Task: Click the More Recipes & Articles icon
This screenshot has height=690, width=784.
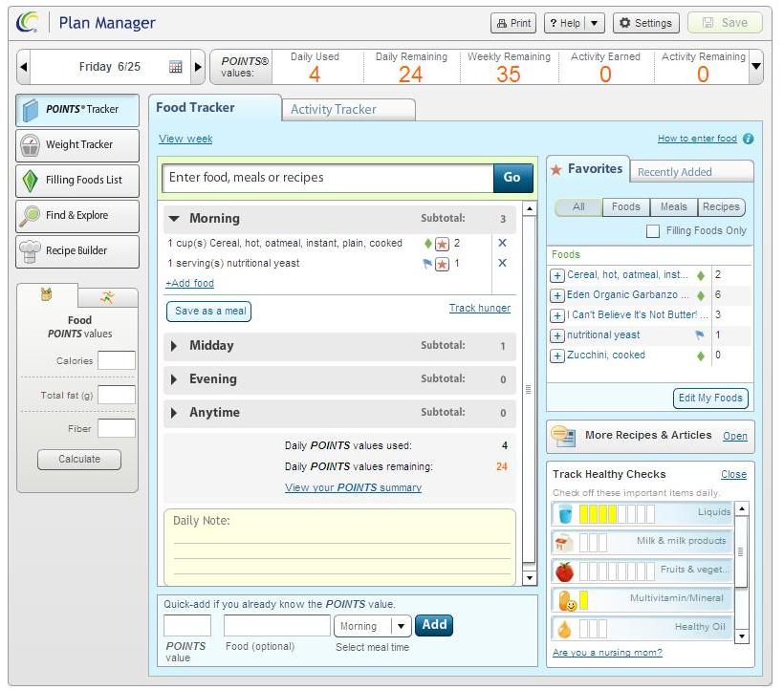Action: point(563,436)
